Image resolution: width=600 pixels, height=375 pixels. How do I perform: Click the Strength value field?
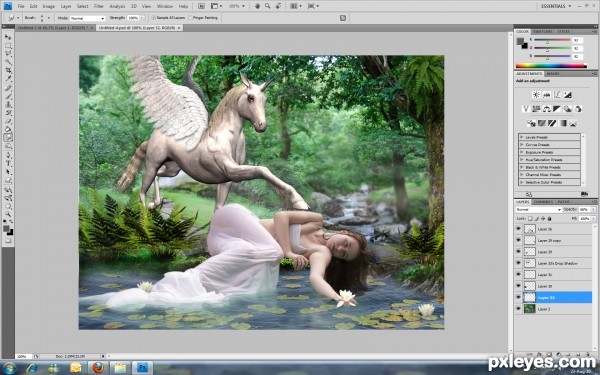(133, 18)
